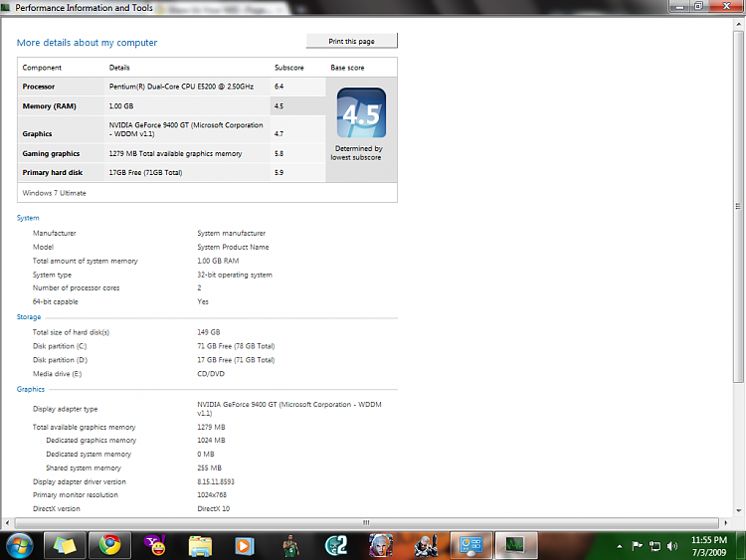The height and width of the screenshot is (560, 746).
Task: Click the "64-bit capable" label
Action: click(55, 301)
